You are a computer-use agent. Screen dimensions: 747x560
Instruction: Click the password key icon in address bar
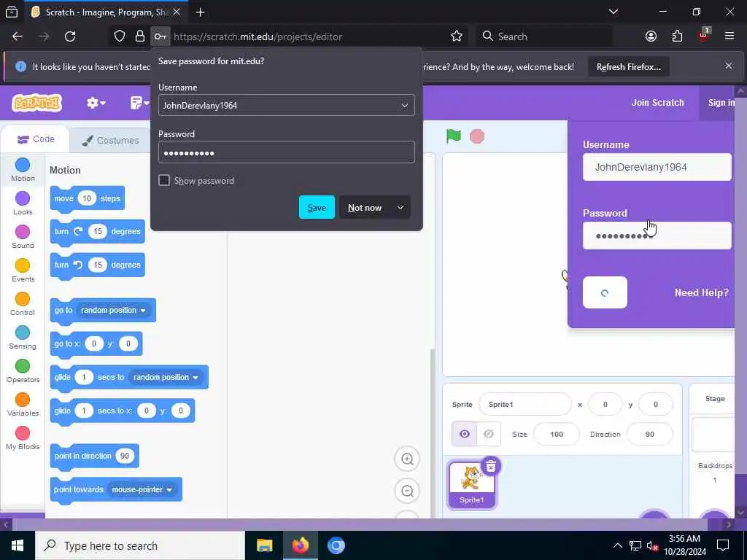160,36
